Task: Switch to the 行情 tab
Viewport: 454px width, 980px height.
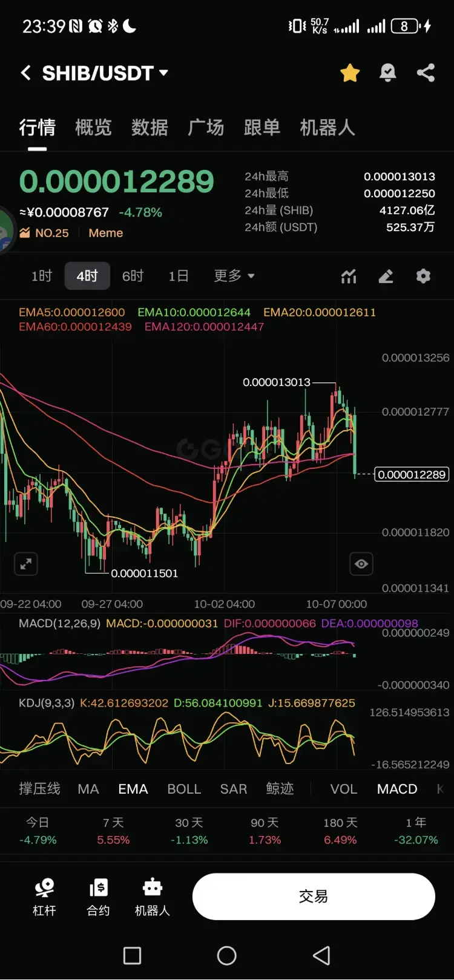Action: (x=37, y=127)
